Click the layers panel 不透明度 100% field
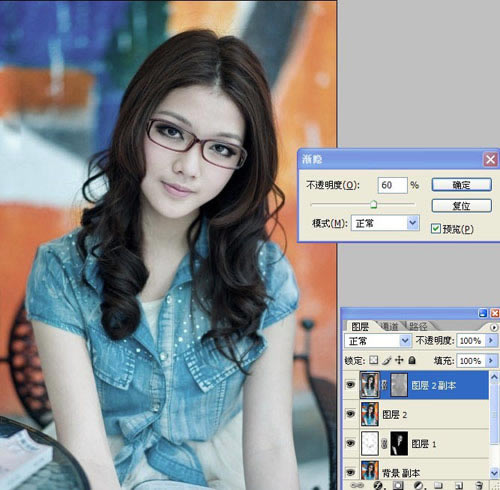 pos(470,341)
